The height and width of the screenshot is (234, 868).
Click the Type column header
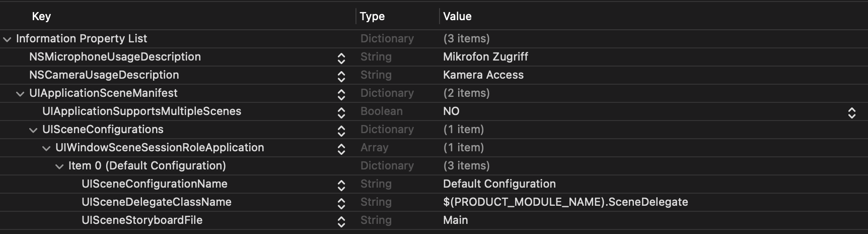pos(372,16)
